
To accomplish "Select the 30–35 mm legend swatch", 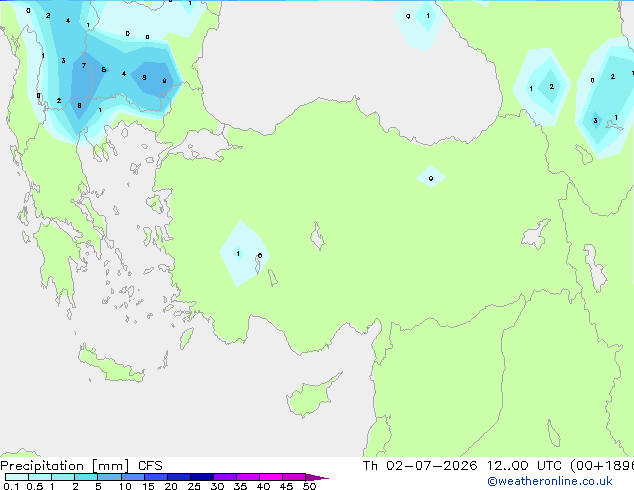I will (224, 477).
